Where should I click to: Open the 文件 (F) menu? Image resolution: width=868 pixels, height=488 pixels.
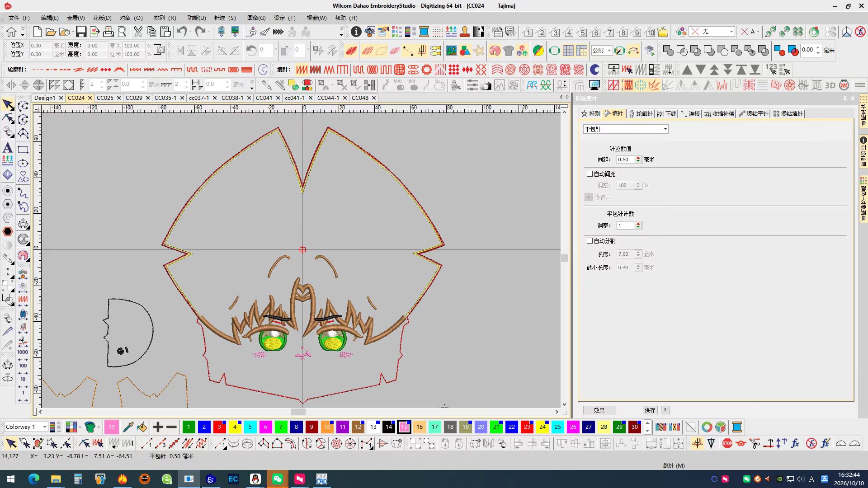point(19,18)
